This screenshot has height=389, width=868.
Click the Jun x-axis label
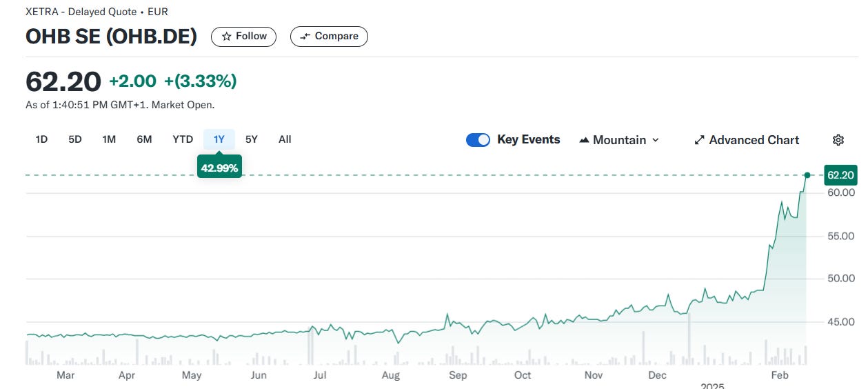[x=259, y=375]
